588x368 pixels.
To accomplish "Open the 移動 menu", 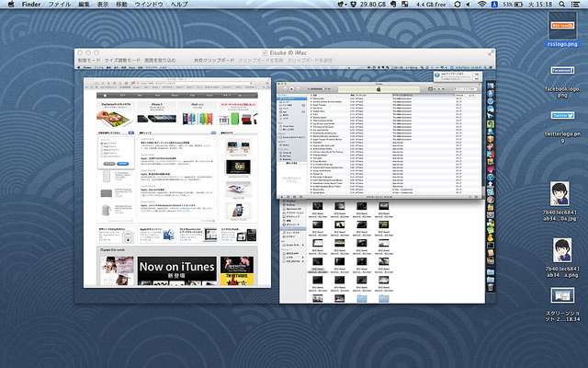I will [121, 4].
